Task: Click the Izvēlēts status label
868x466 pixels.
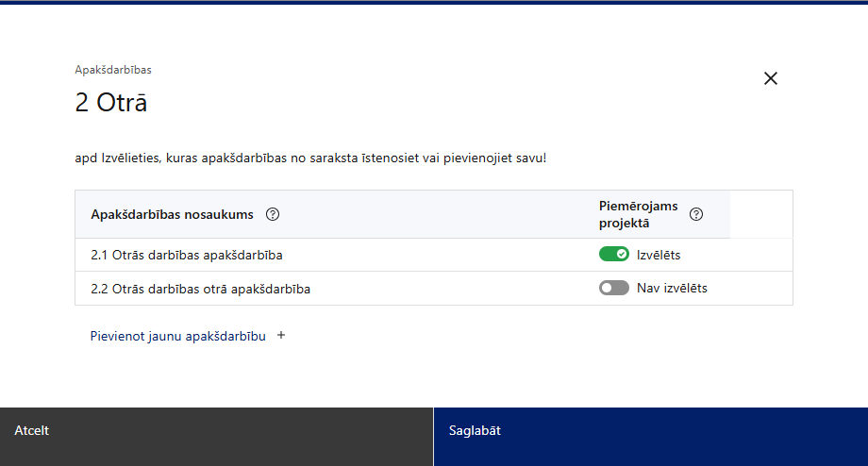Action: tap(659, 255)
